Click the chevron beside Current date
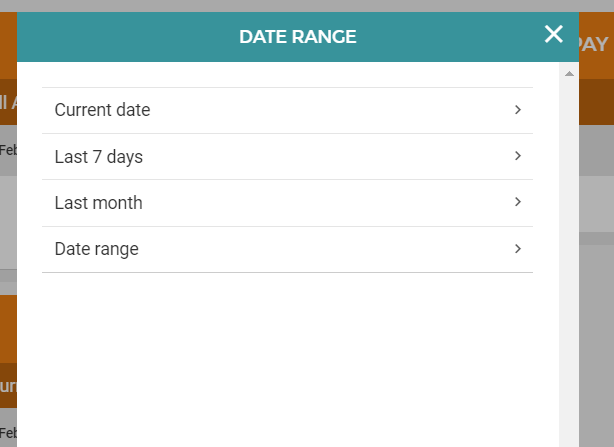Screen dimensions: 614x447 click(x=518, y=109)
